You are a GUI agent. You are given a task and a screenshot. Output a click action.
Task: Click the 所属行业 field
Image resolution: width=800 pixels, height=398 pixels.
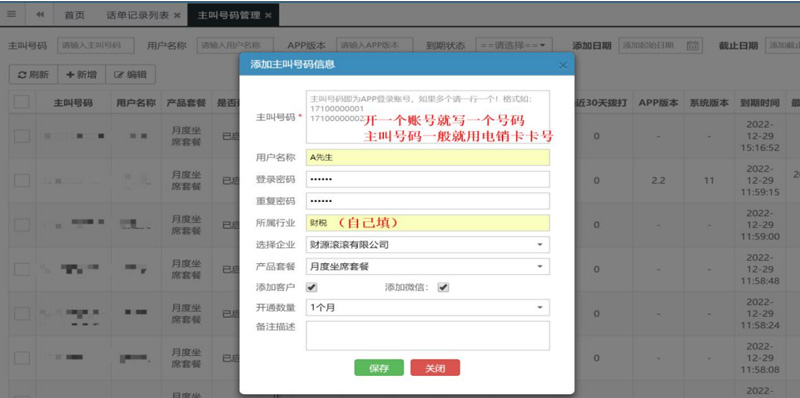click(x=428, y=223)
